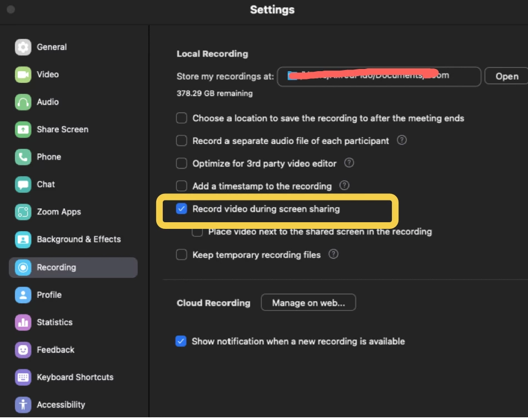Click the Keyboard Shortcuts icon
The height and width of the screenshot is (420, 528).
pyautogui.click(x=23, y=377)
